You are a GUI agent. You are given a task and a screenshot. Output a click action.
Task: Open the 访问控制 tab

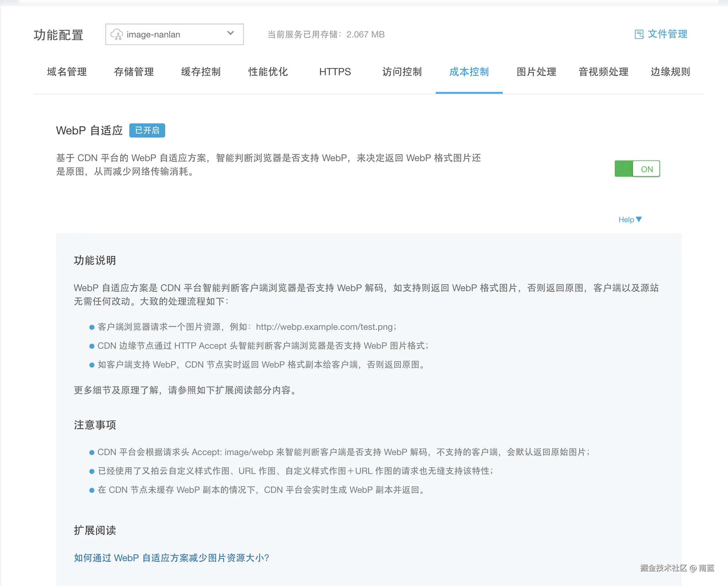(402, 72)
